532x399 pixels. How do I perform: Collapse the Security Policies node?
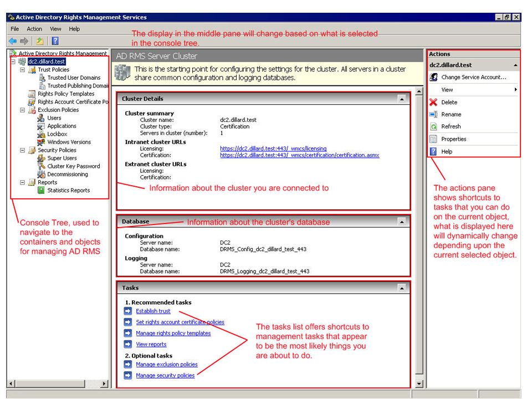(22, 150)
